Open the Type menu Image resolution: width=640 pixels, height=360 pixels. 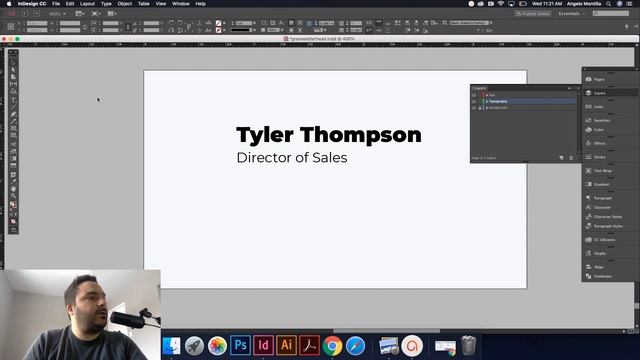pyautogui.click(x=106, y=4)
